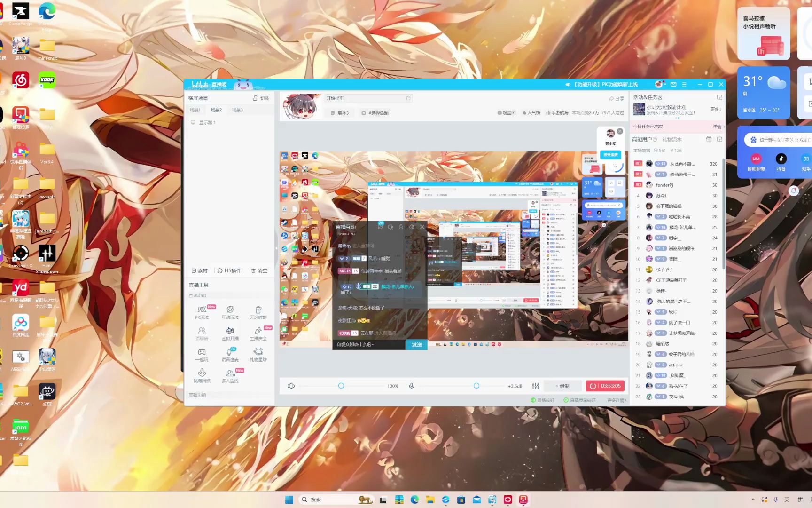Viewport: 812px width, 508px height.
Task: Open the audio mixer settings icon
Action: coord(536,386)
